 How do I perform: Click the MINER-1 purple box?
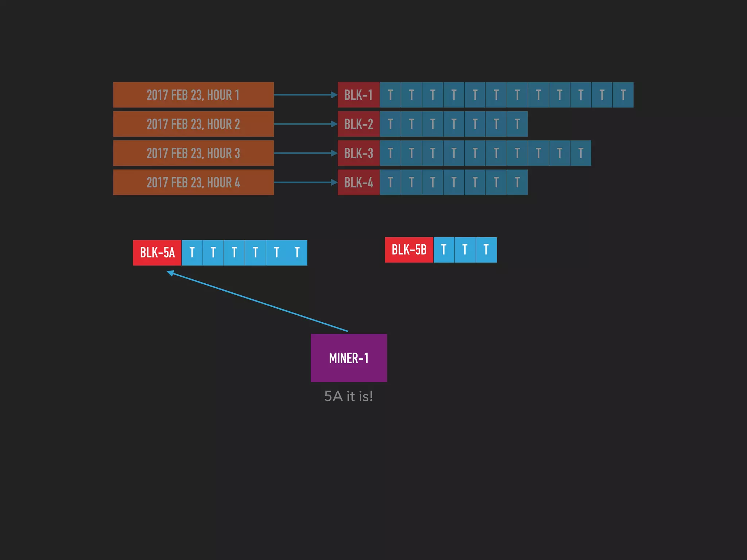(349, 358)
